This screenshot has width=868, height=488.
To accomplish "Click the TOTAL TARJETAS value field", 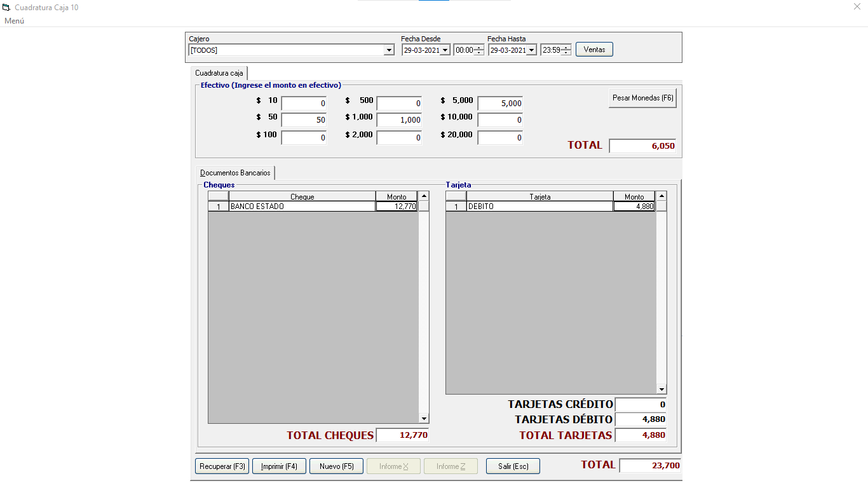I will point(641,435).
